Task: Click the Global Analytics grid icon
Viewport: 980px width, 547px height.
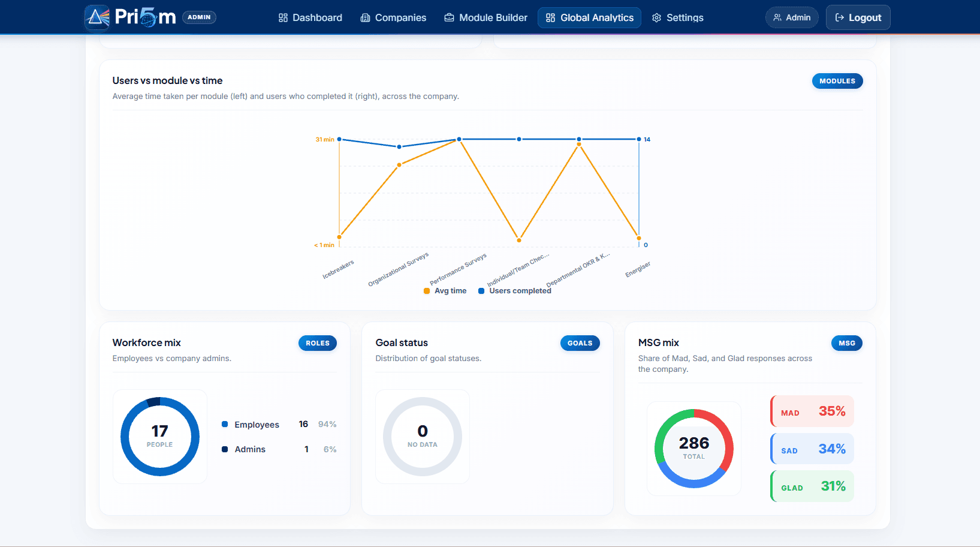Action: (550, 18)
